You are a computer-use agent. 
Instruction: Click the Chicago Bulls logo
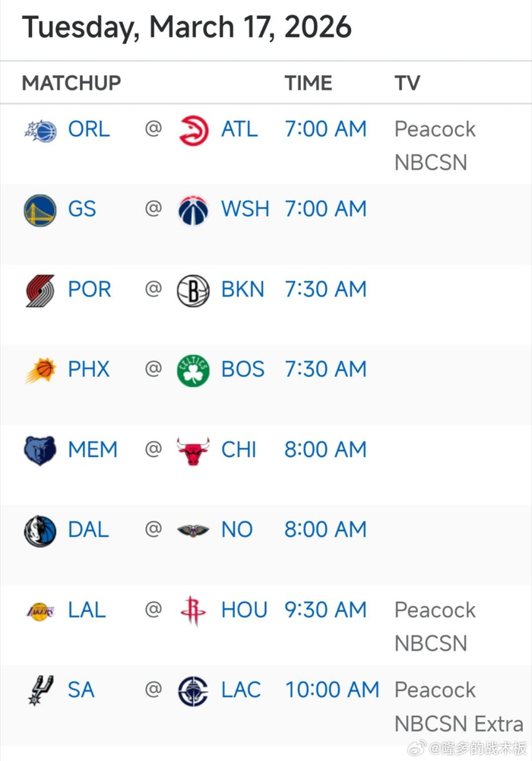pyautogui.click(x=192, y=449)
